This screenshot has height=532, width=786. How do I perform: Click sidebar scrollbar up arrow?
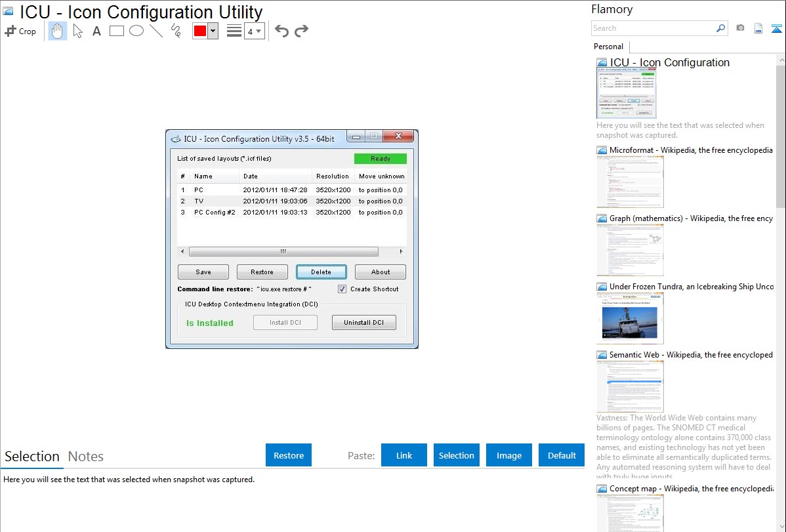pos(781,60)
